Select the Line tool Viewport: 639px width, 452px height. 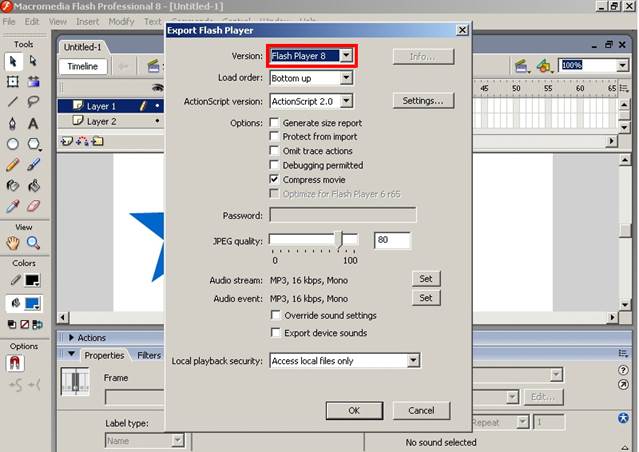coord(13,101)
